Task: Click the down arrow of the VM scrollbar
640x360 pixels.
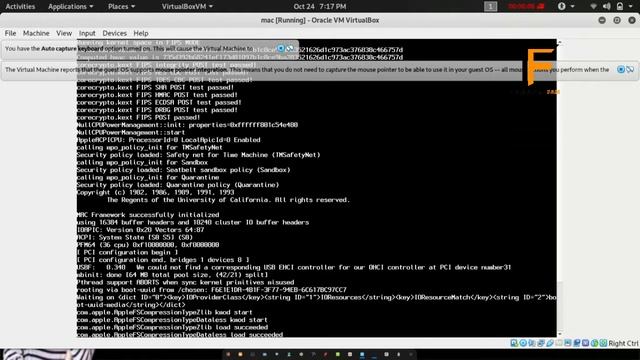Action: (560, 334)
